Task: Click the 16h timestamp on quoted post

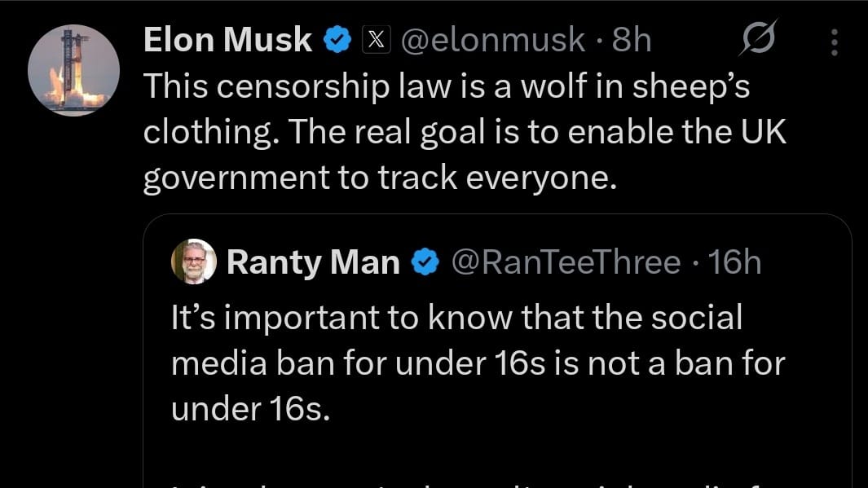Action: pyautogui.click(x=734, y=262)
